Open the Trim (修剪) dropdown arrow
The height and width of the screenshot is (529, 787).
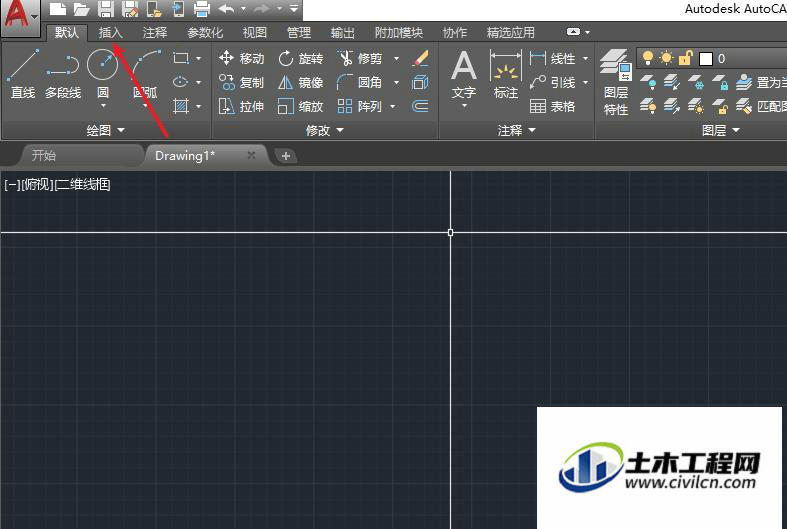click(397, 59)
